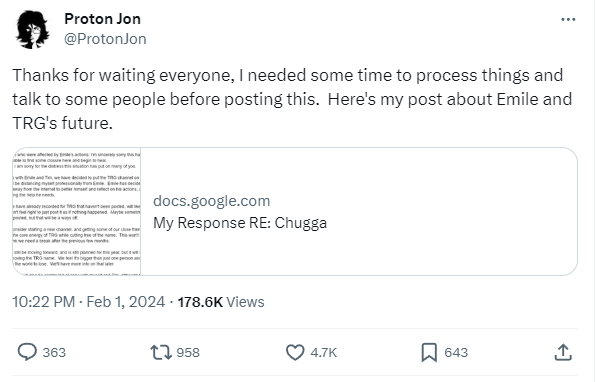This screenshot has height=382, width=596.
Task: Click the @ProtonJon handle
Action: point(105,39)
